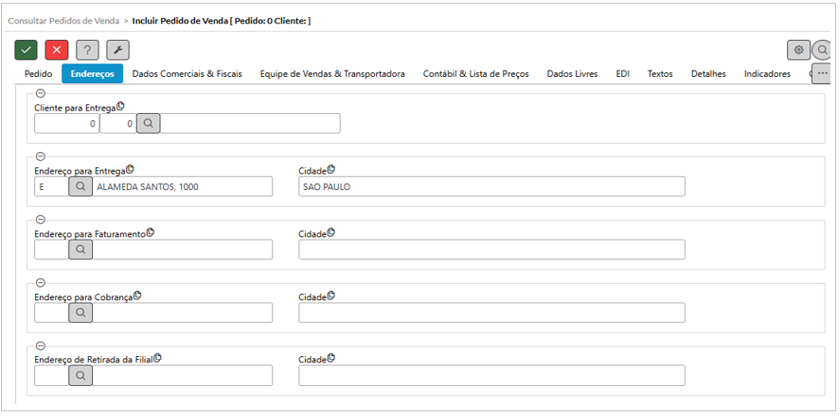Click Endereço para Faturamento description field

[183, 249]
